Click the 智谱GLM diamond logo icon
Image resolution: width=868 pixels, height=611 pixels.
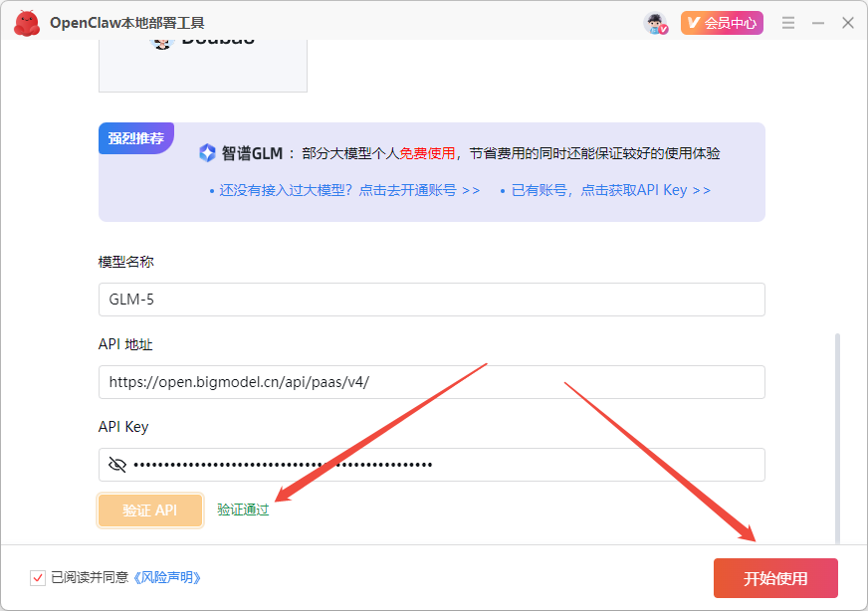206,151
